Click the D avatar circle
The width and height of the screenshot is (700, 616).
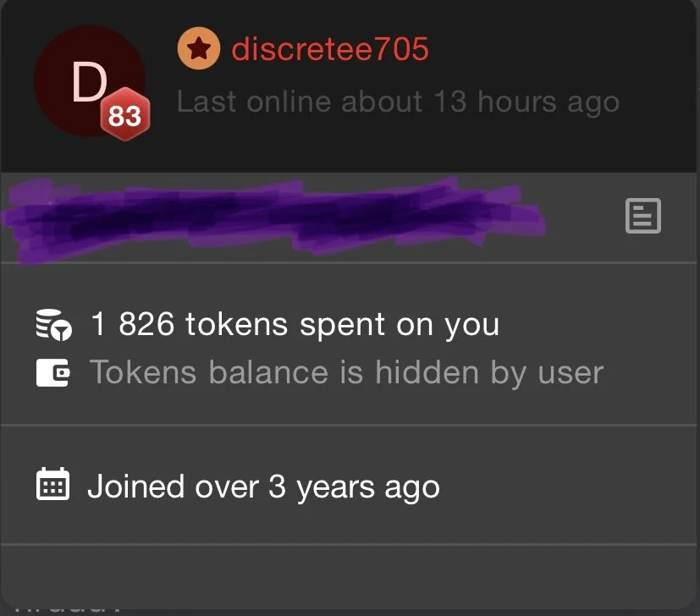point(90,80)
